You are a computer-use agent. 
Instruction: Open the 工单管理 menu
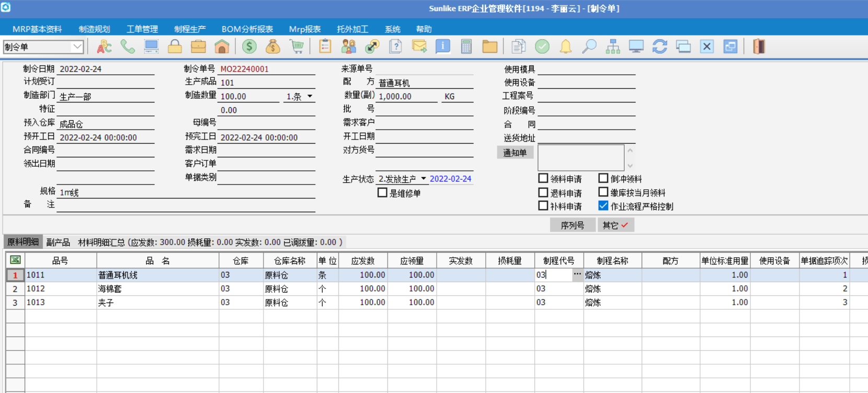point(142,29)
